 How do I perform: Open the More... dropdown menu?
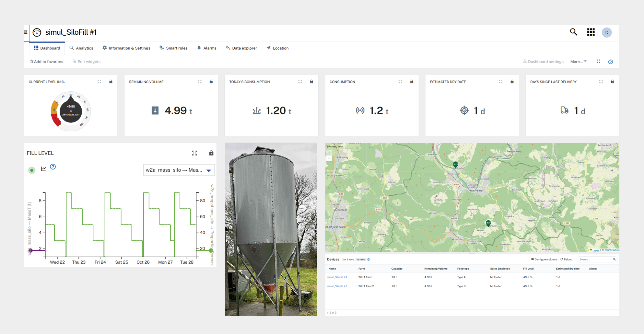tap(578, 62)
